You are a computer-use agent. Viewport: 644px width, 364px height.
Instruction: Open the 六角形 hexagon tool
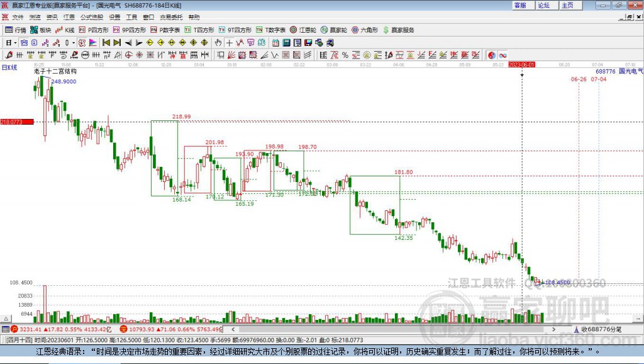(x=365, y=30)
